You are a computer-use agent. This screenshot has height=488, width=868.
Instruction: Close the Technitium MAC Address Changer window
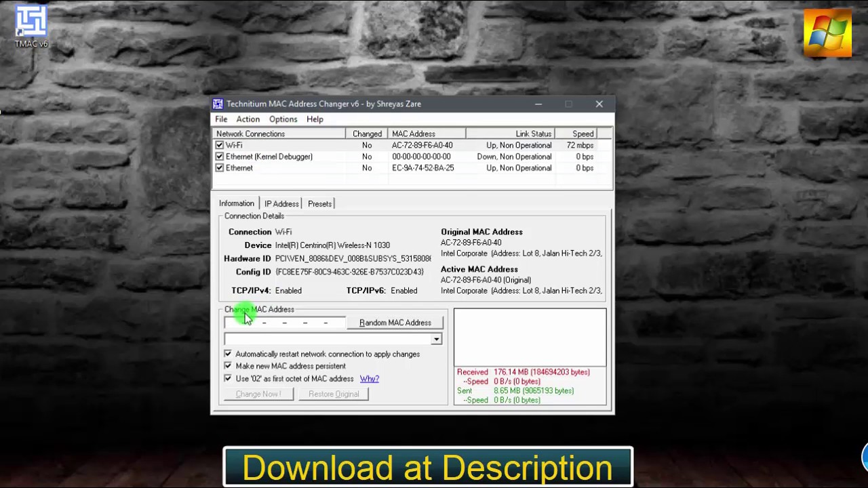(x=599, y=104)
